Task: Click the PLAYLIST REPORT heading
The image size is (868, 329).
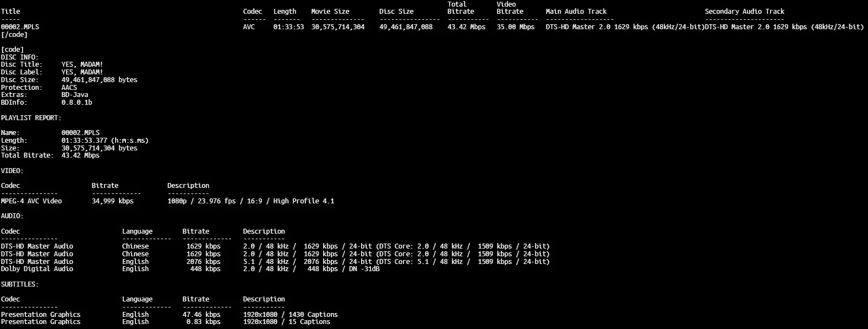Action: [31, 118]
